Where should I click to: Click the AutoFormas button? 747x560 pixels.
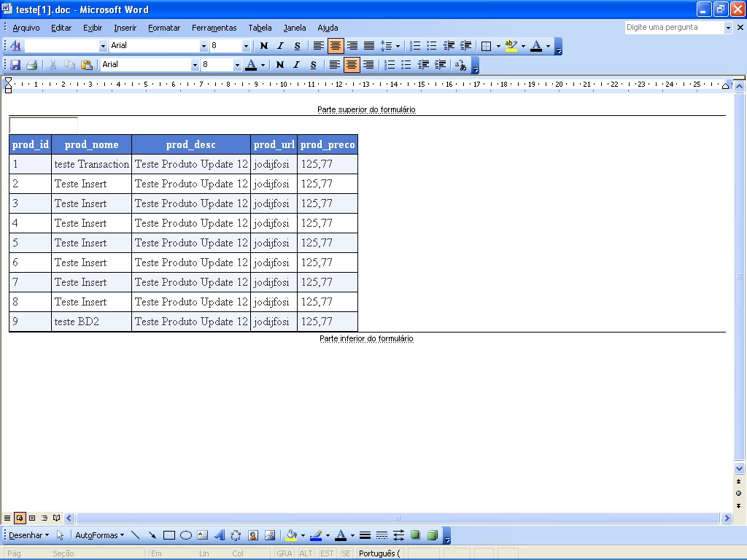(x=99, y=535)
